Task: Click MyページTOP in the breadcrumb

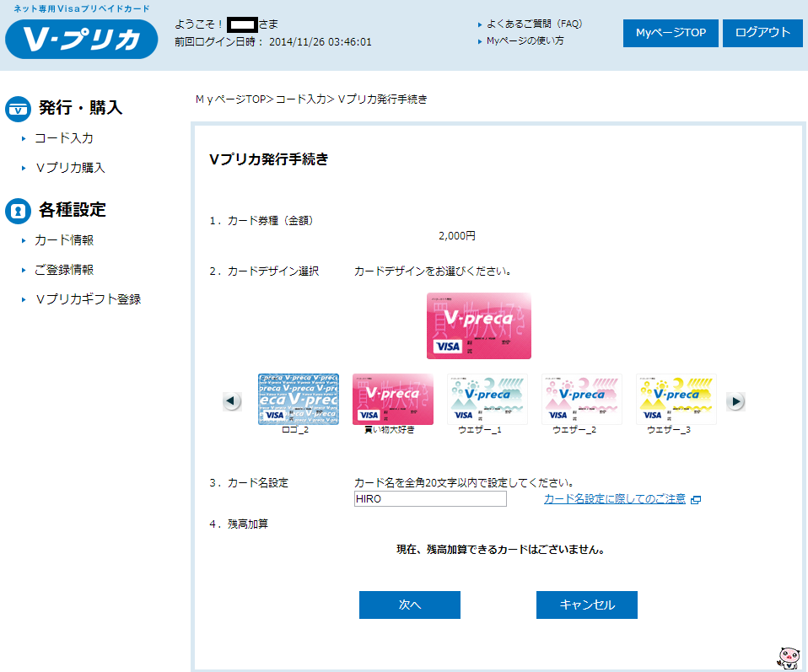Action: pyautogui.click(x=231, y=99)
